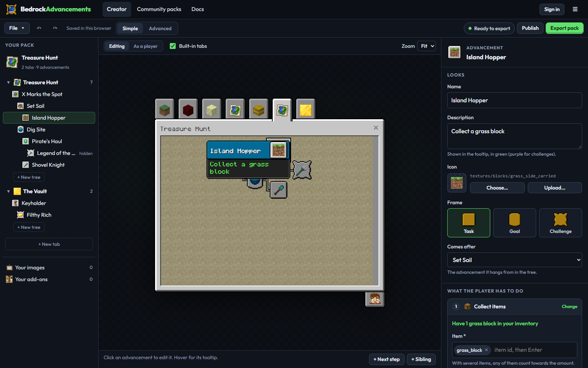Add a Next step advancement

[387, 359]
